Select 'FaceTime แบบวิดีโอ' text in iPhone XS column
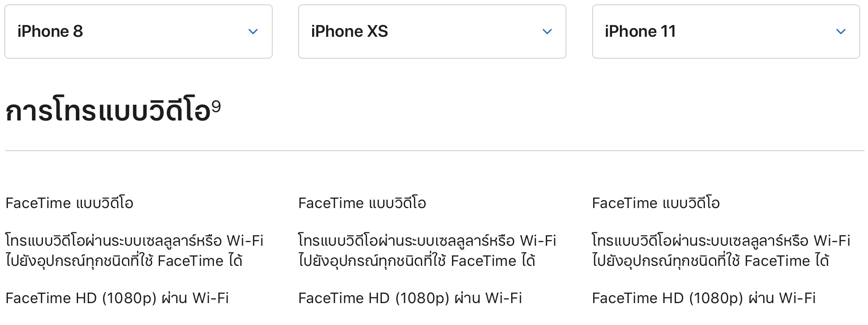 click(x=362, y=203)
